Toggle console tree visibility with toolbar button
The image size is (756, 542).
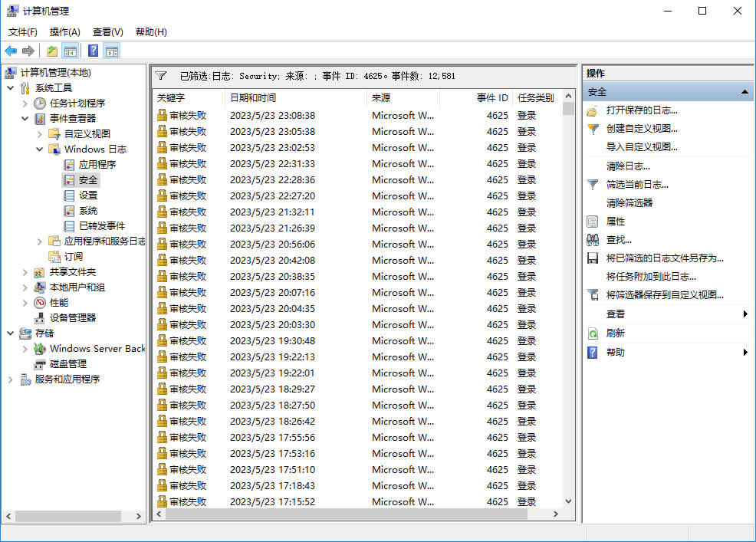click(70, 50)
